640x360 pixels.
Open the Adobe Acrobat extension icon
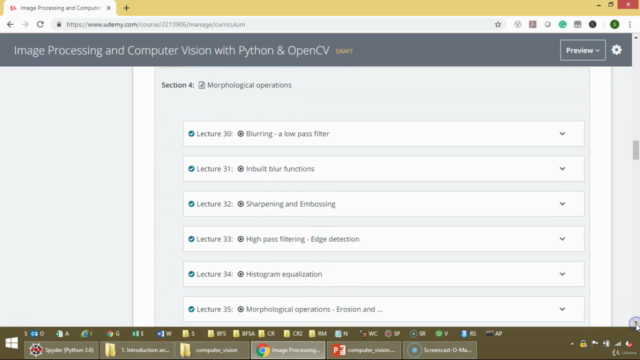(533, 24)
